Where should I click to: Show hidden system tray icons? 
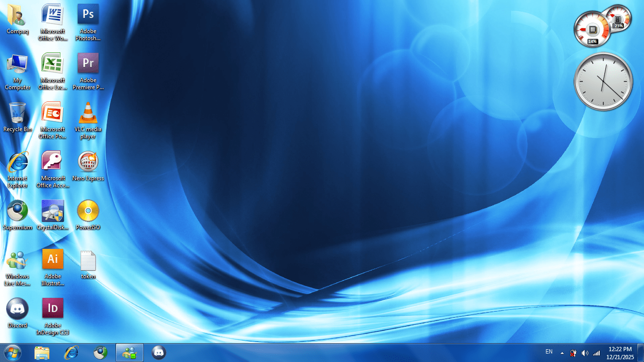(561, 352)
